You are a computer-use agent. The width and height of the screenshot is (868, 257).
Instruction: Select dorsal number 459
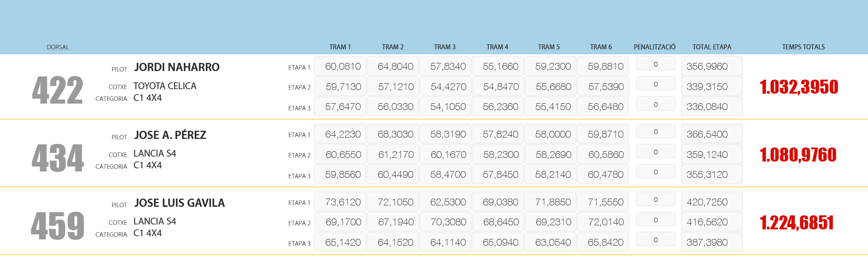[57, 226]
